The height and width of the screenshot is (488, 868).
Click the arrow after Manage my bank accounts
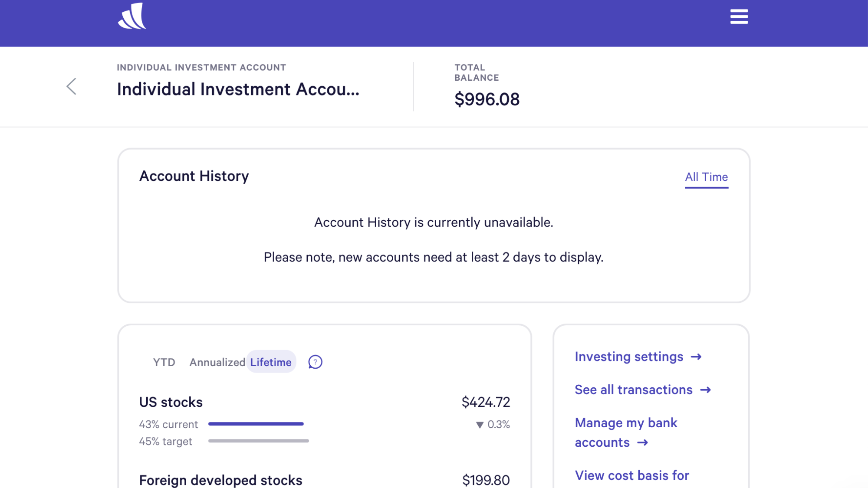[643, 442]
